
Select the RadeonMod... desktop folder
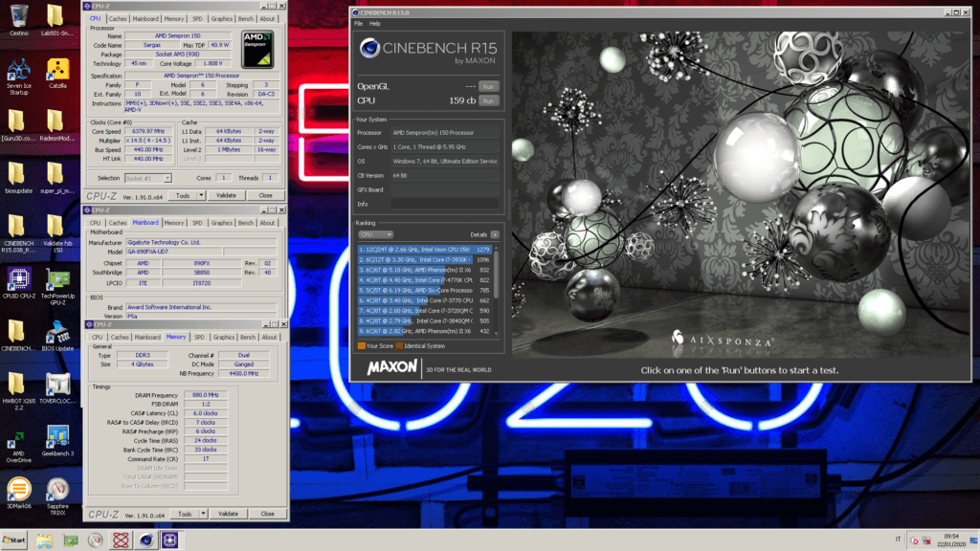pos(57,125)
